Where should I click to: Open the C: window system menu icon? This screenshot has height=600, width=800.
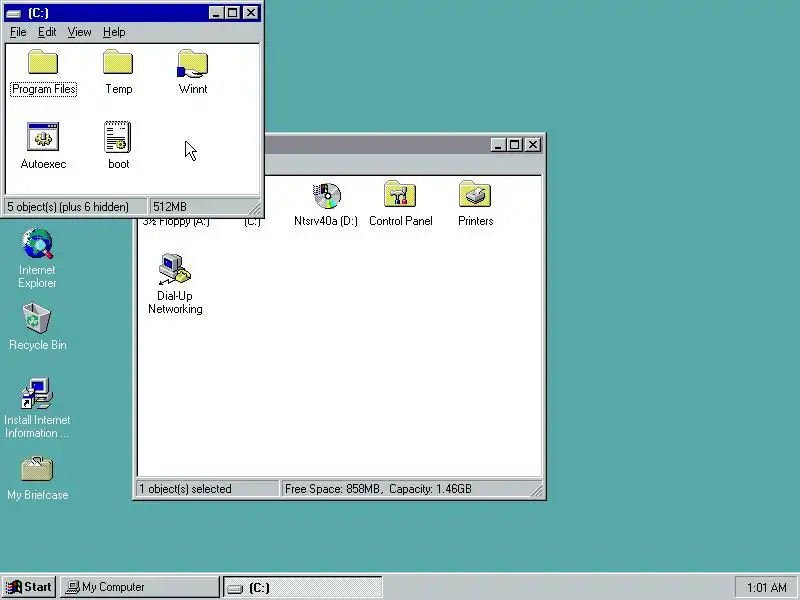click(14, 13)
